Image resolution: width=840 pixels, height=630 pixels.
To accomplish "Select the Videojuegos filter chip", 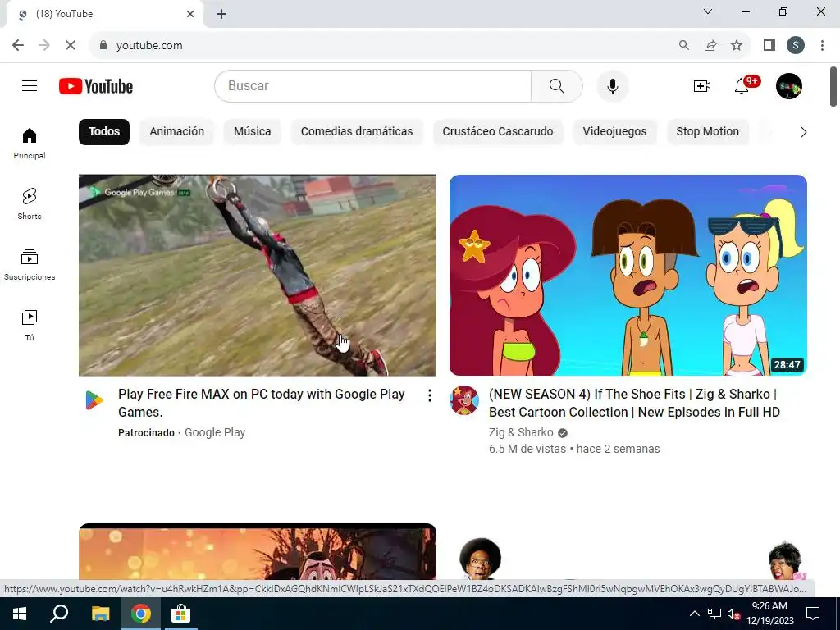I will (x=614, y=132).
